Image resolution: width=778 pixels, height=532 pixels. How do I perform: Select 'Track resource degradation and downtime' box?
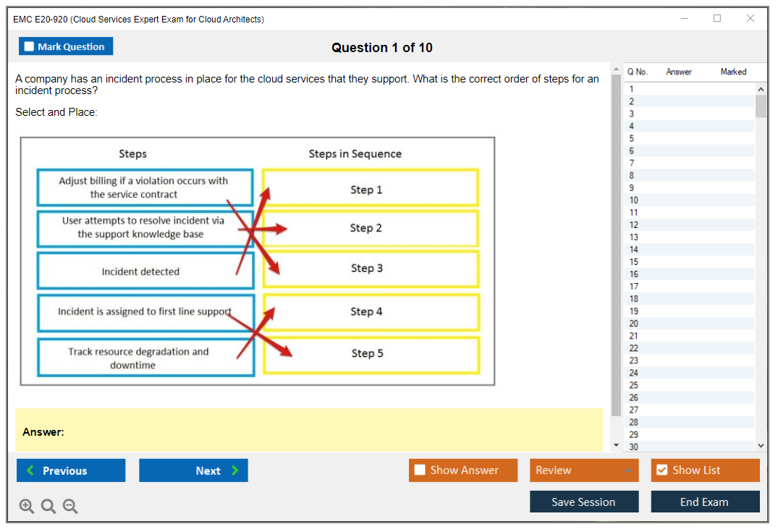click(x=145, y=358)
